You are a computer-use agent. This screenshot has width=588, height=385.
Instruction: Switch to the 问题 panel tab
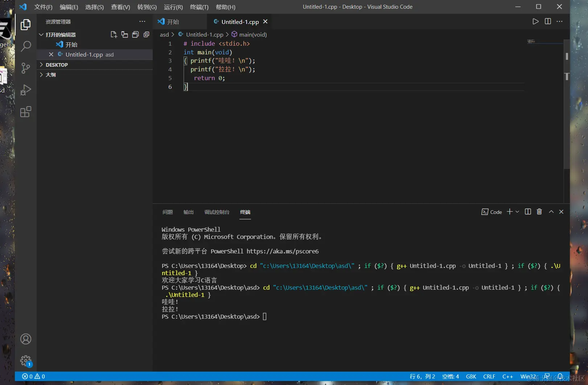click(x=168, y=212)
